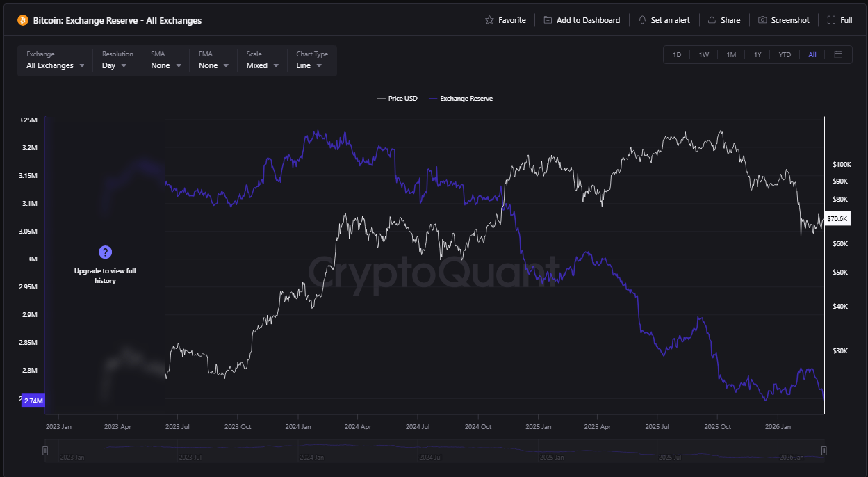Click the question mark upgrade icon
868x477 pixels.
coord(105,252)
